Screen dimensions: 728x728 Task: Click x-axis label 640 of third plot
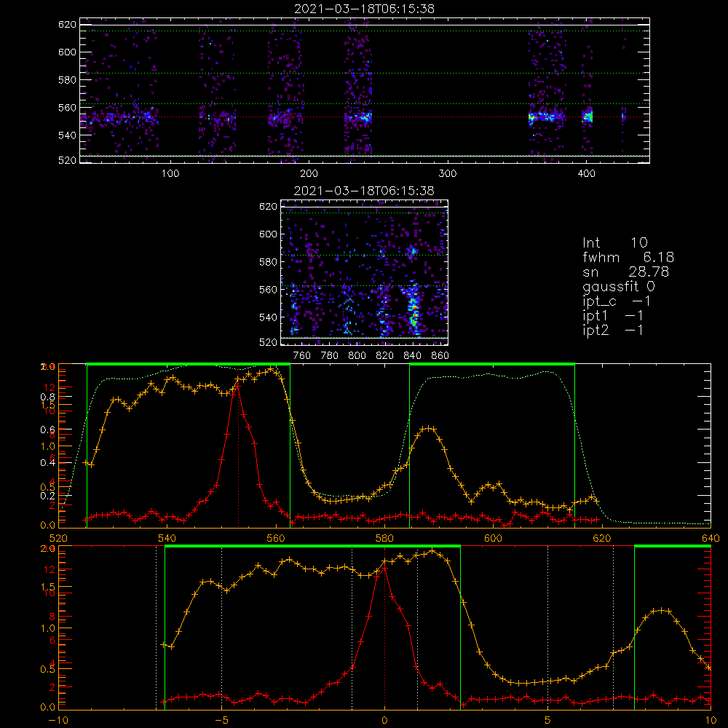[x=711, y=538]
